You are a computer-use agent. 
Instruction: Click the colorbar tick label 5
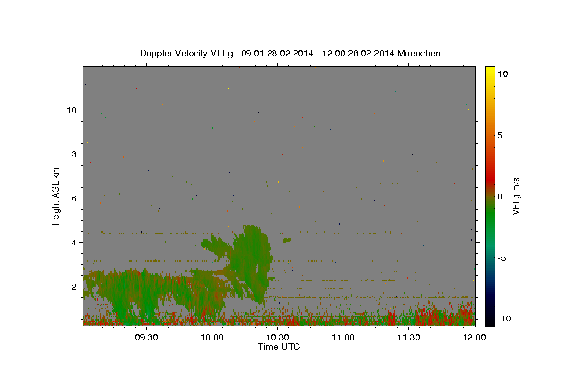tap(500, 135)
